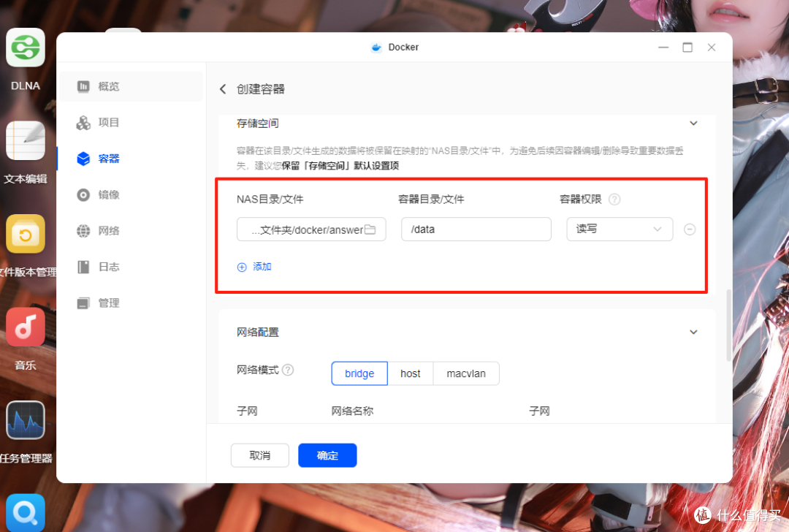The width and height of the screenshot is (789, 532).
Task: Collapse the 网络配置 section chevron
Action: tap(693, 332)
